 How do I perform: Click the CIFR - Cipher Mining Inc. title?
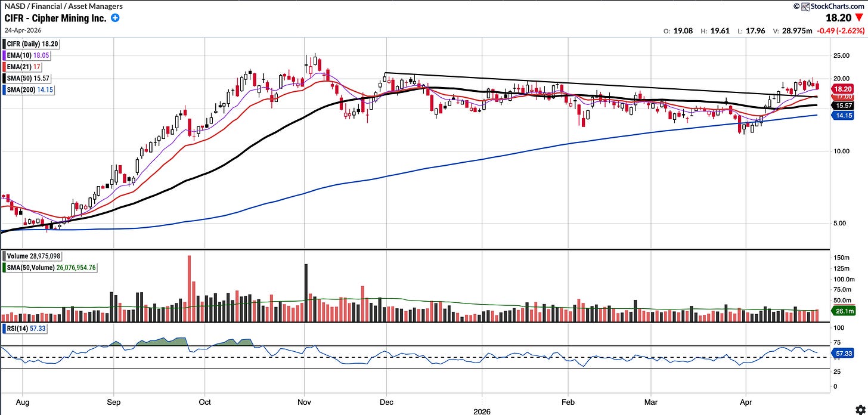point(55,18)
